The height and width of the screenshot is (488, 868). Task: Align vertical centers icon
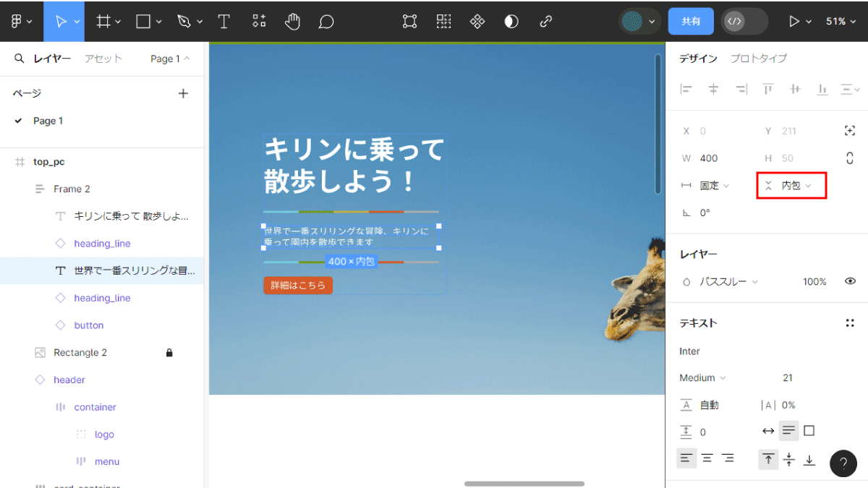click(x=795, y=89)
